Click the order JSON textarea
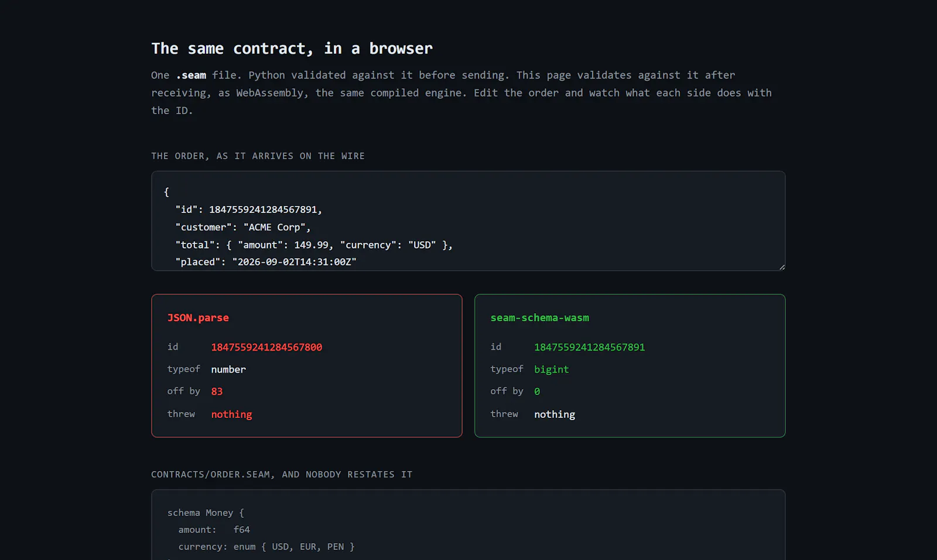This screenshot has width=937, height=560. pyautogui.click(x=468, y=221)
